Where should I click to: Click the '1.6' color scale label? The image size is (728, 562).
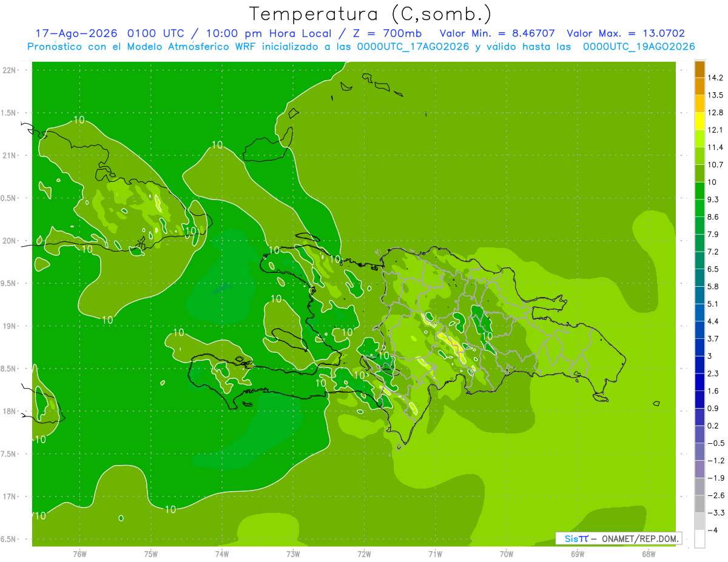pyautogui.click(x=713, y=391)
